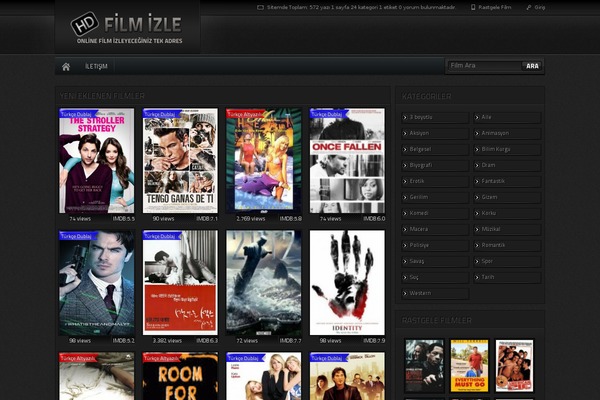This screenshot has height=400, width=600.
Task: Select the Spor category
Action: coord(507,261)
